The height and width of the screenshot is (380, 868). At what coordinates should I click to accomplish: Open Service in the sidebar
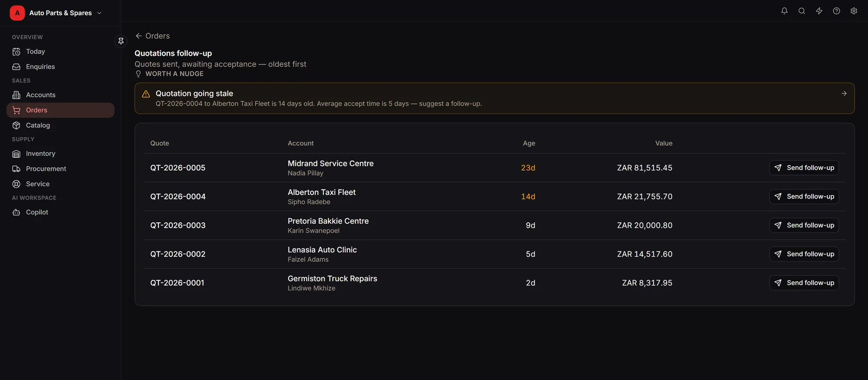(60, 184)
